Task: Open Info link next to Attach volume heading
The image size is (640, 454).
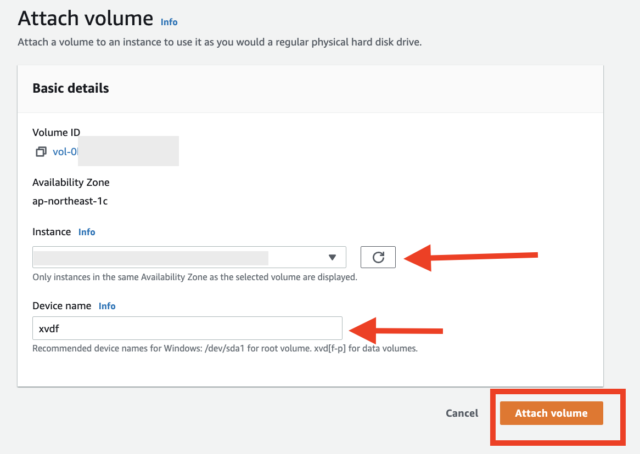Action: 169,22
